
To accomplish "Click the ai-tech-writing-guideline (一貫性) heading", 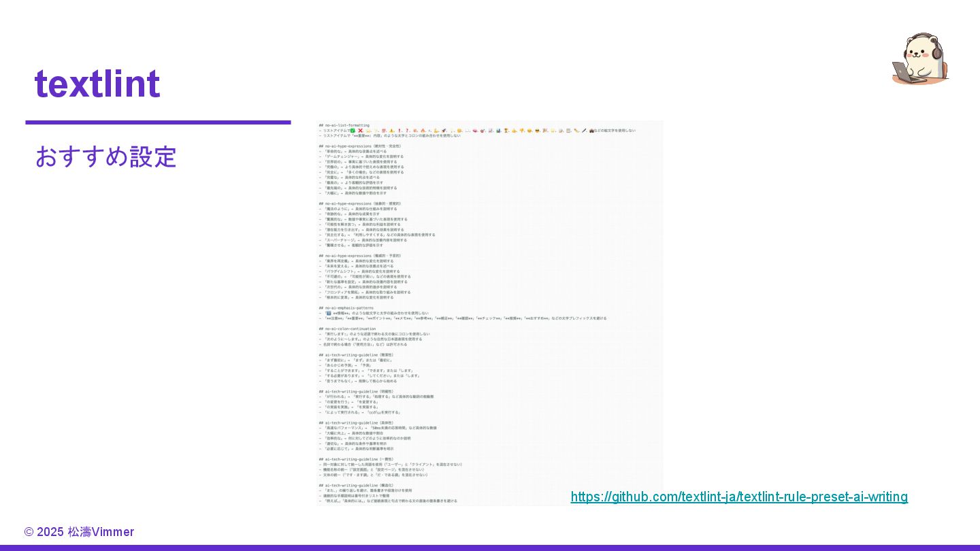I will pos(356,459).
